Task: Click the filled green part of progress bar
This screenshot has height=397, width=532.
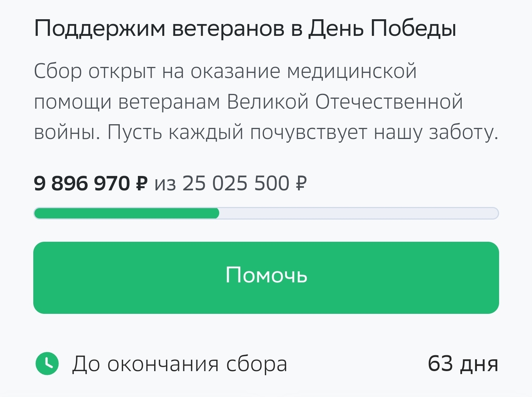Action: (126, 213)
